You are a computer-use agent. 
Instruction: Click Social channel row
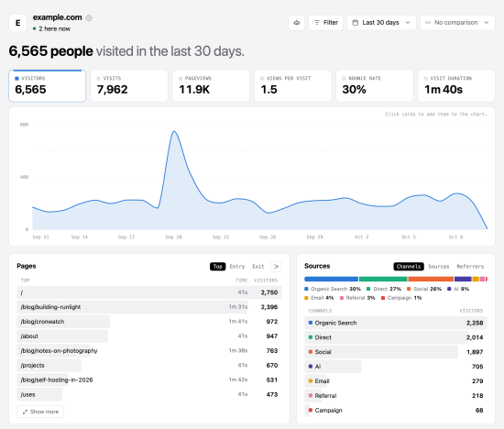click(x=396, y=352)
